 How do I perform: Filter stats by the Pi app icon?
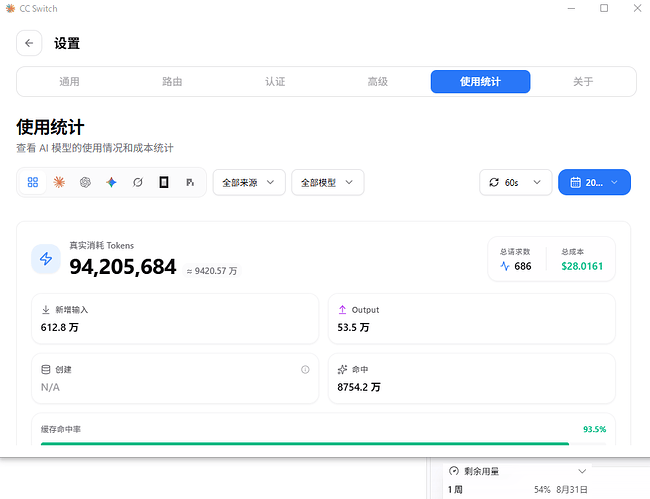190,182
